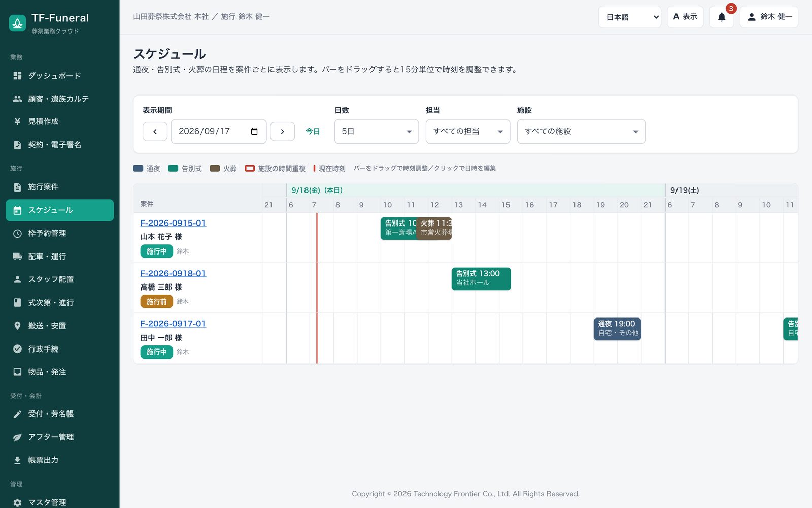Screen dimensions: 812x508
Task: Expand the 日数 dropdown showing 5日
Action: pos(377,132)
